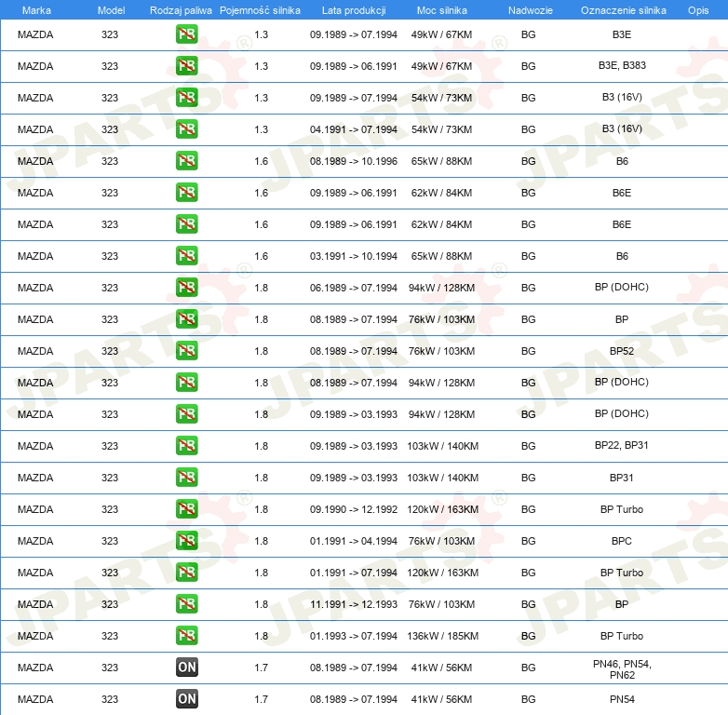Click the petrol icon in the BP Turbo row starting 09.1990
The image size is (728, 715).
click(186, 509)
